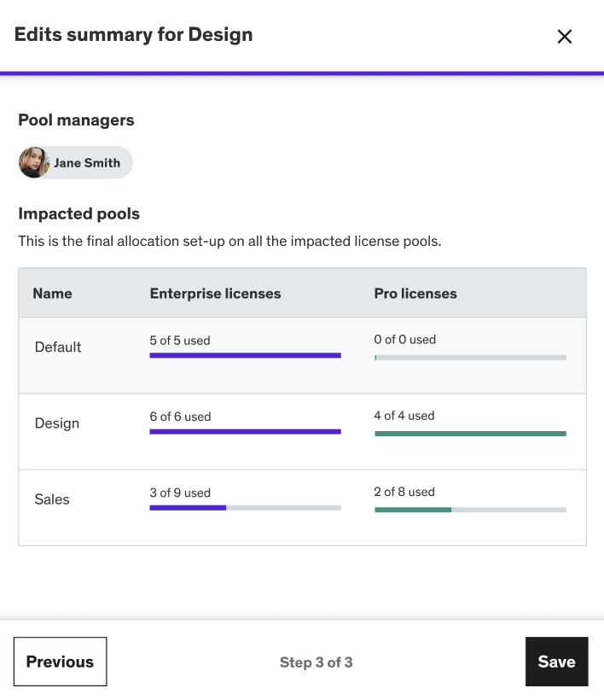The height and width of the screenshot is (700, 604).
Task: Click Sales' Pro 2 of 8 bar
Action: (x=470, y=510)
